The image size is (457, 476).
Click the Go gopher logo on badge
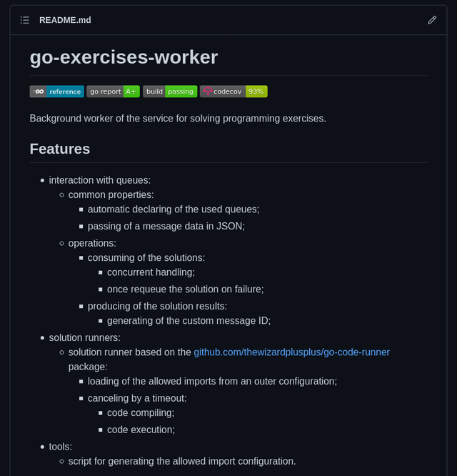pyautogui.click(x=39, y=91)
